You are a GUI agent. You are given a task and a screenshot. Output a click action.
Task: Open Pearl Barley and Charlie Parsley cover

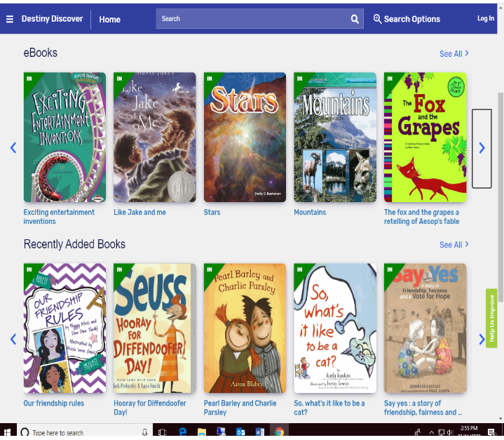point(245,328)
